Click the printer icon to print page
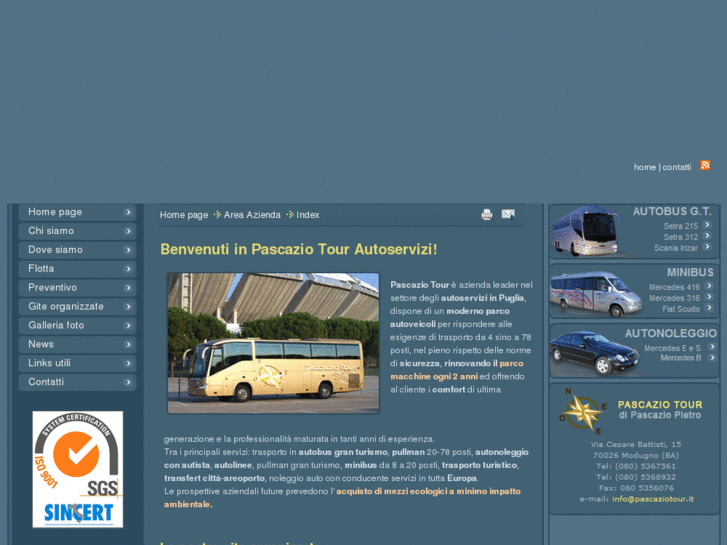The height and width of the screenshot is (545, 727). click(486, 214)
